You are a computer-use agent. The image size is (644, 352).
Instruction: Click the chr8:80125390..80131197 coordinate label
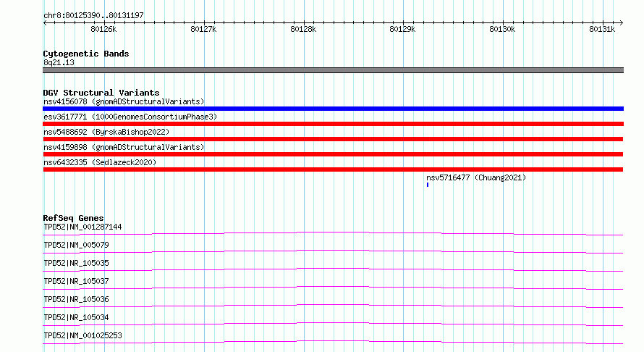pos(93,15)
